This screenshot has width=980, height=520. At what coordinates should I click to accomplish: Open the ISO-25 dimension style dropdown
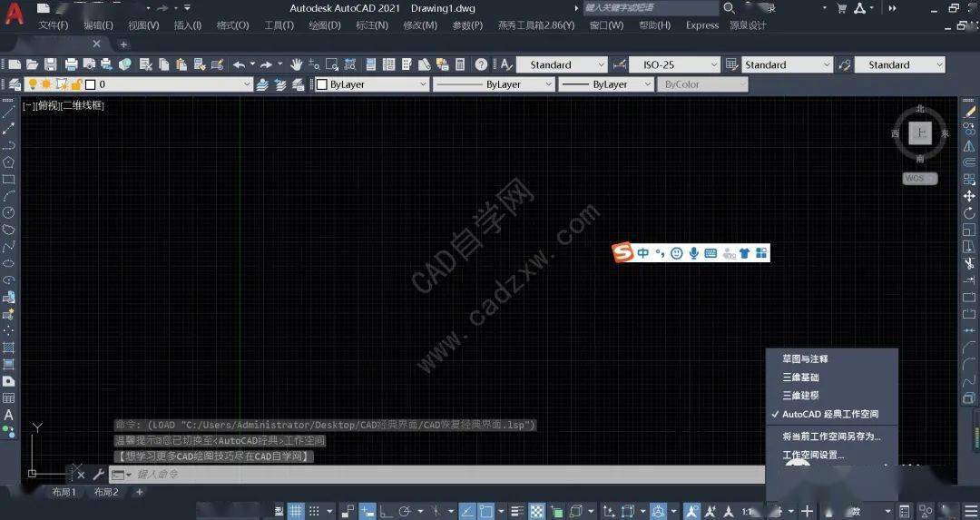pyautogui.click(x=675, y=64)
